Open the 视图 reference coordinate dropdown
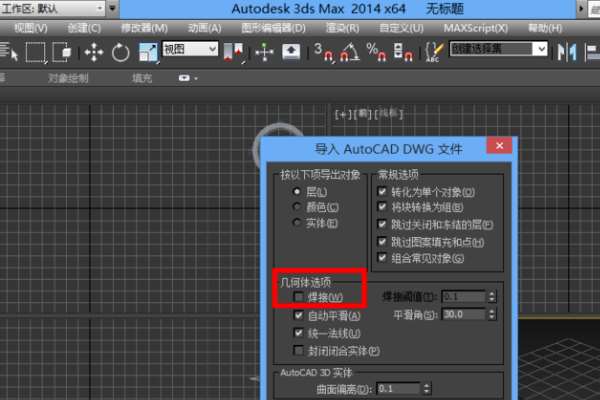This screenshot has height=400, width=600. click(190, 49)
